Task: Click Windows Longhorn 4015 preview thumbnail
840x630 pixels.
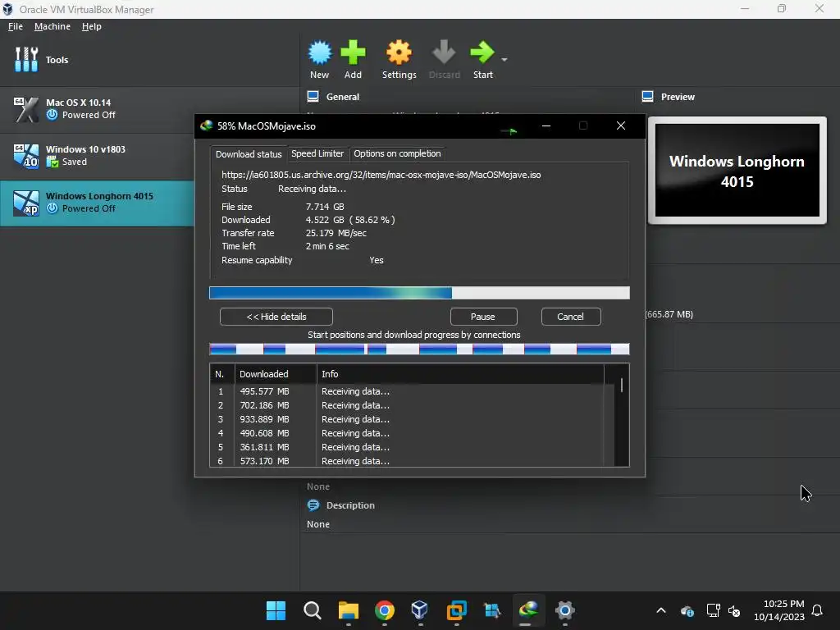Action: 737,171
